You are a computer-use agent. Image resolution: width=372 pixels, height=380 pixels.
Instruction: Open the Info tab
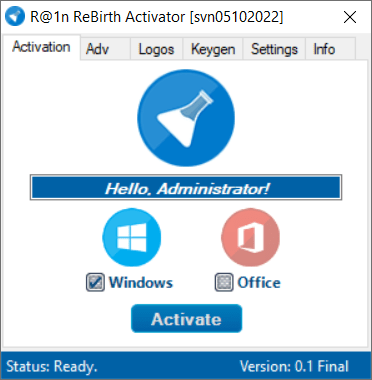tap(330, 49)
